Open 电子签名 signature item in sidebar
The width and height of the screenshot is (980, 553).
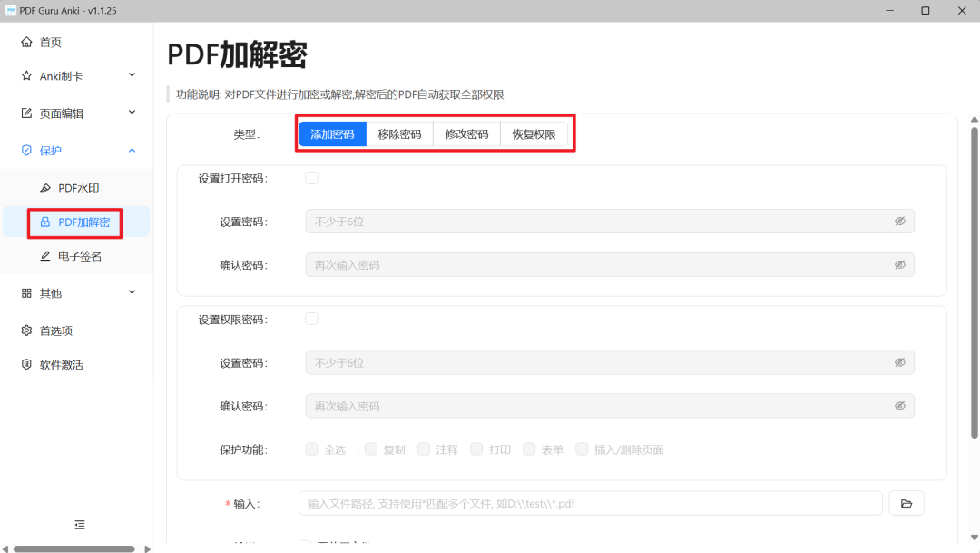tap(79, 257)
